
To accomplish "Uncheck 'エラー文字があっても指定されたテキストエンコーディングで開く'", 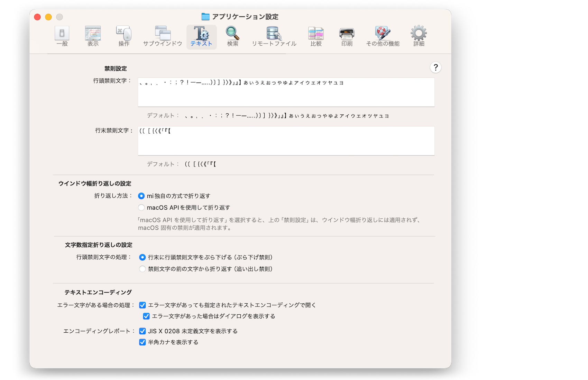I will (143, 305).
